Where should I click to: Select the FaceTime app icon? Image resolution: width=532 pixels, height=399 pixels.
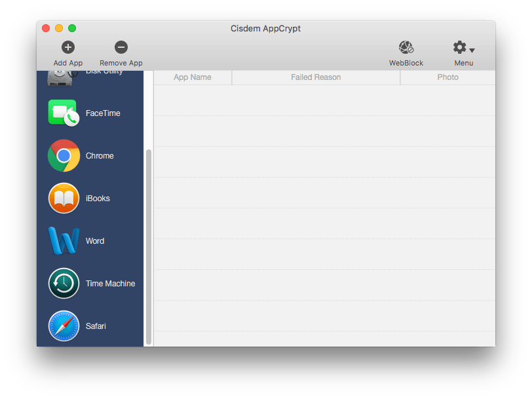click(x=64, y=113)
